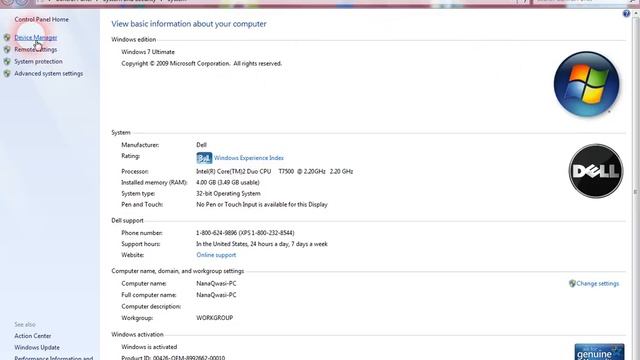Select the WORKGROUP value
The image size is (640, 360).
coord(215,318)
